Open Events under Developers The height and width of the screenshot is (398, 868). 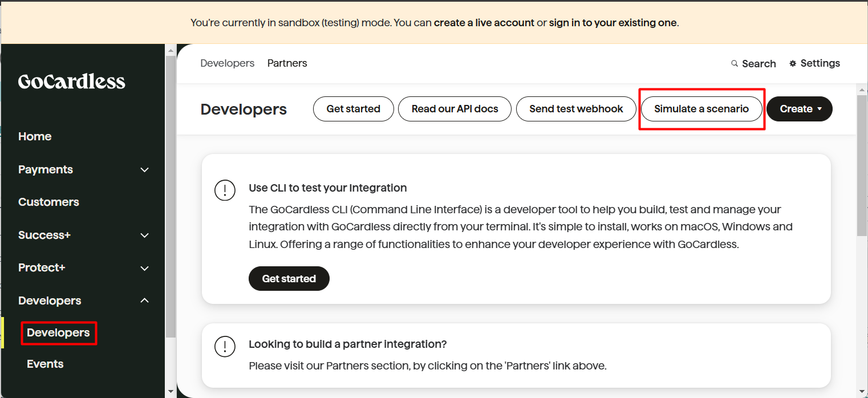click(x=45, y=364)
